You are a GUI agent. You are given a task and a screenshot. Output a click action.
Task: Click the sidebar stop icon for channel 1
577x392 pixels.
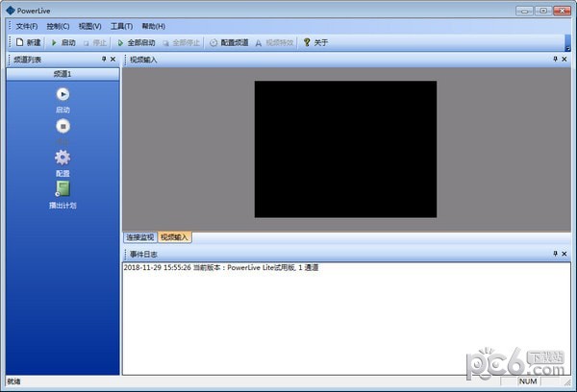[x=63, y=126]
